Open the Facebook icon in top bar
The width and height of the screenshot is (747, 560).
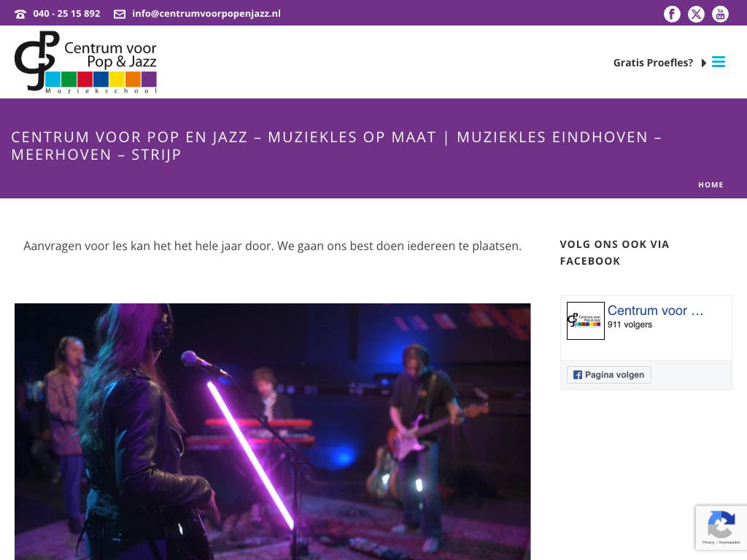click(x=672, y=14)
